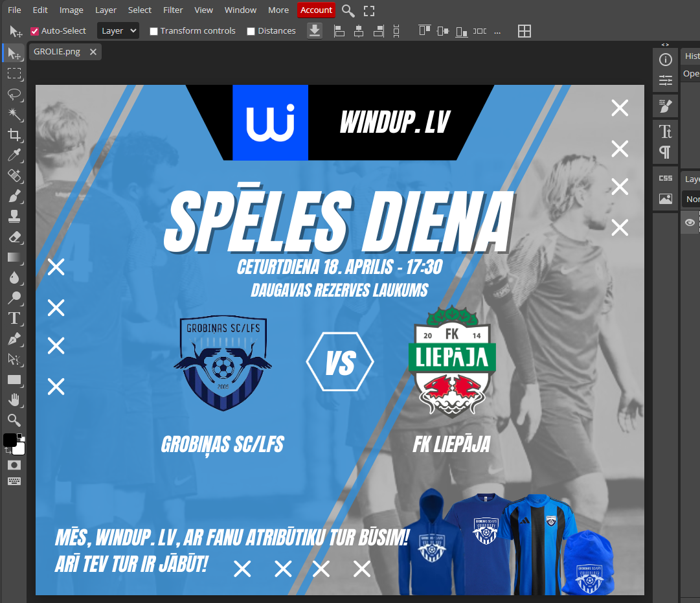This screenshot has height=603, width=700.
Task: Uncheck the Auto-Select checkbox
Action: pyautogui.click(x=35, y=31)
